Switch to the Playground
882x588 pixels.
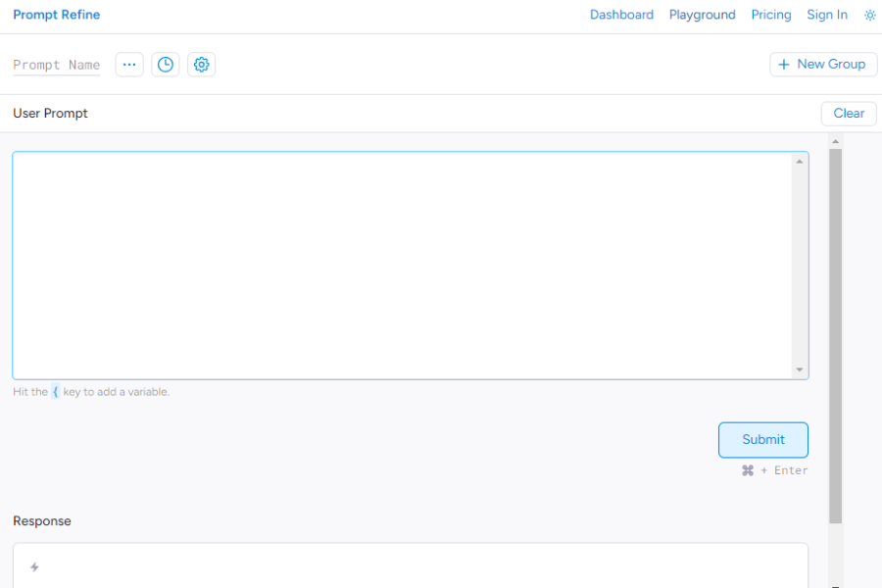coord(702,15)
